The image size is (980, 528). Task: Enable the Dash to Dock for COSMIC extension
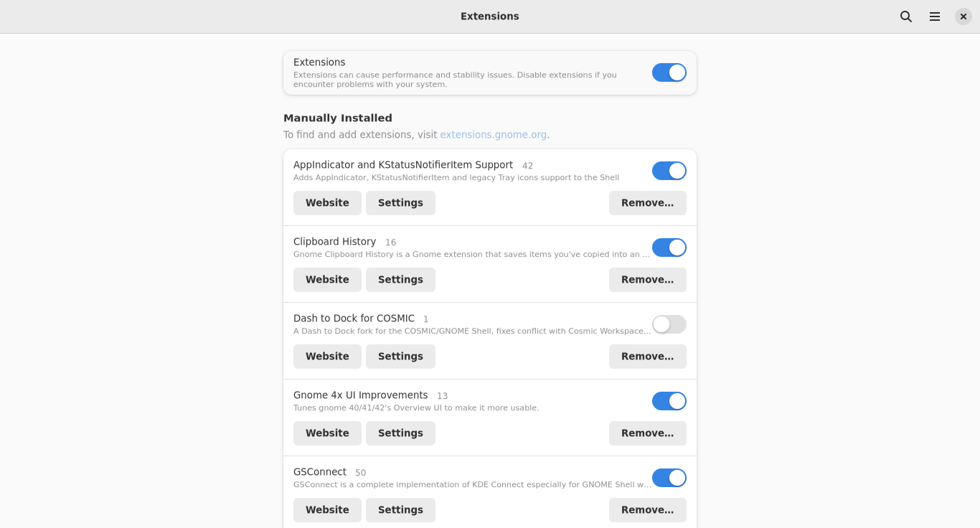pyautogui.click(x=669, y=324)
